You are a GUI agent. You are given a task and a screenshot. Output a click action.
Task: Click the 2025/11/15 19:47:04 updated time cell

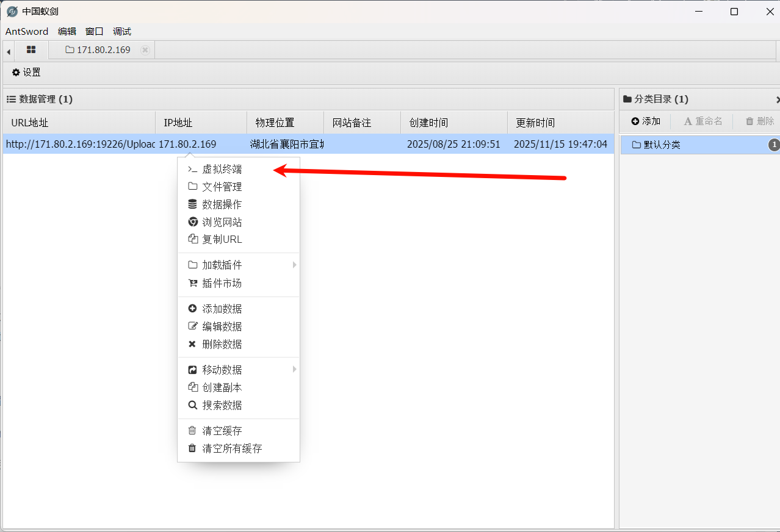(560, 145)
